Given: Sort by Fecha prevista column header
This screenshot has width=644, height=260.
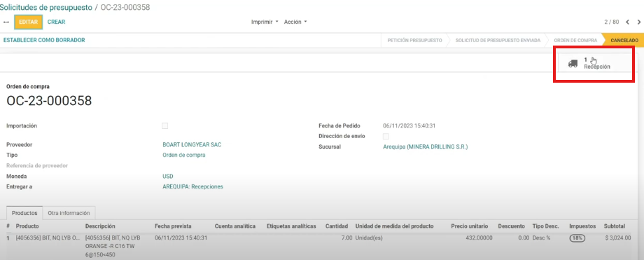Looking at the screenshot, I should [x=173, y=226].
